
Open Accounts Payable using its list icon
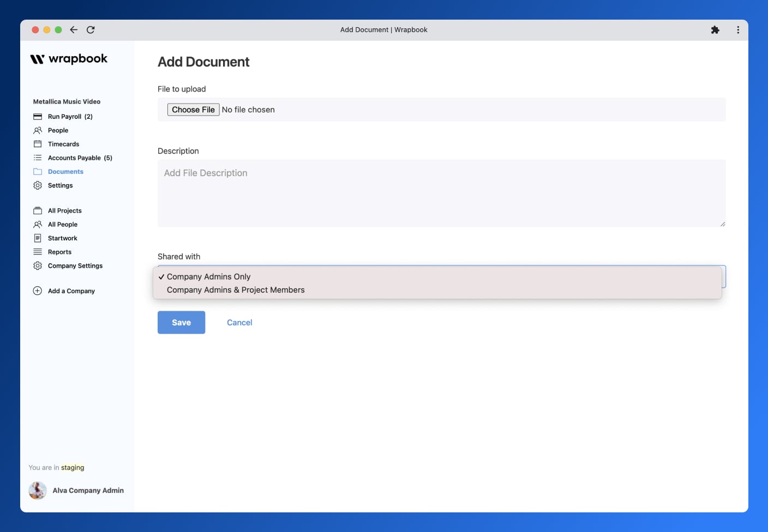tap(37, 158)
